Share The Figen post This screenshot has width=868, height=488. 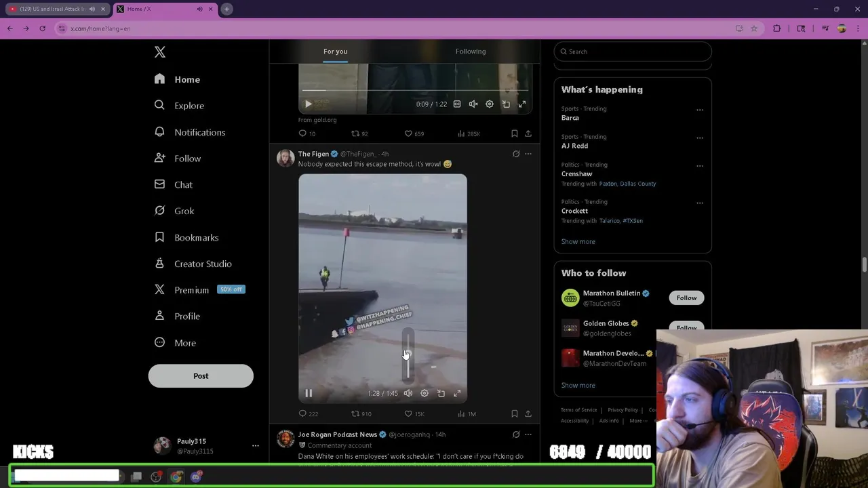coord(528,413)
